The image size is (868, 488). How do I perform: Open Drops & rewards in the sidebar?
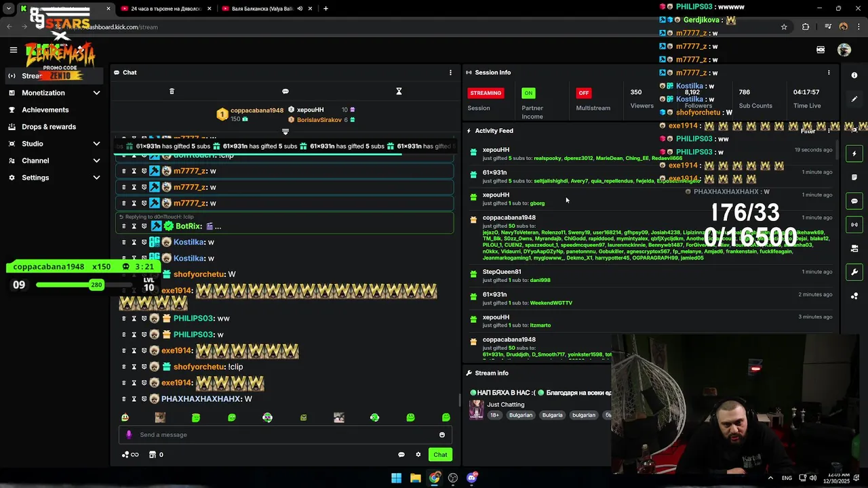pos(49,127)
